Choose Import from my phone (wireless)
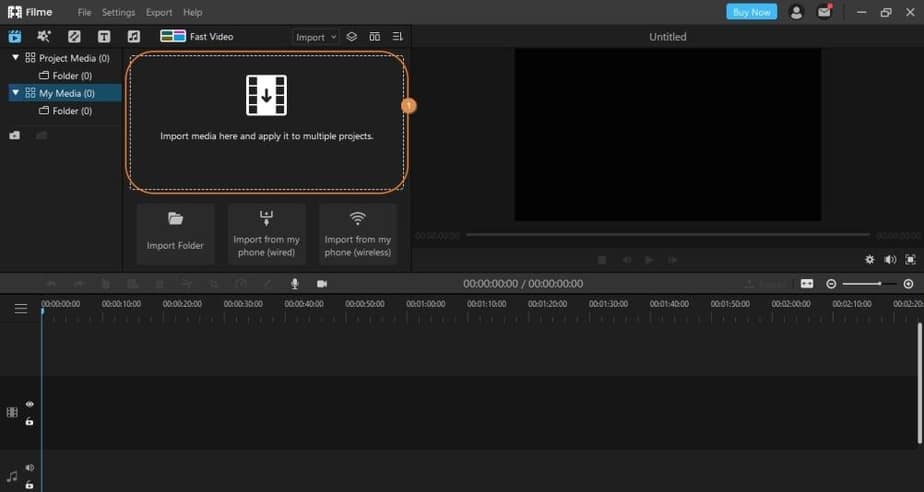The image size is (924, 492). (358, 234)
